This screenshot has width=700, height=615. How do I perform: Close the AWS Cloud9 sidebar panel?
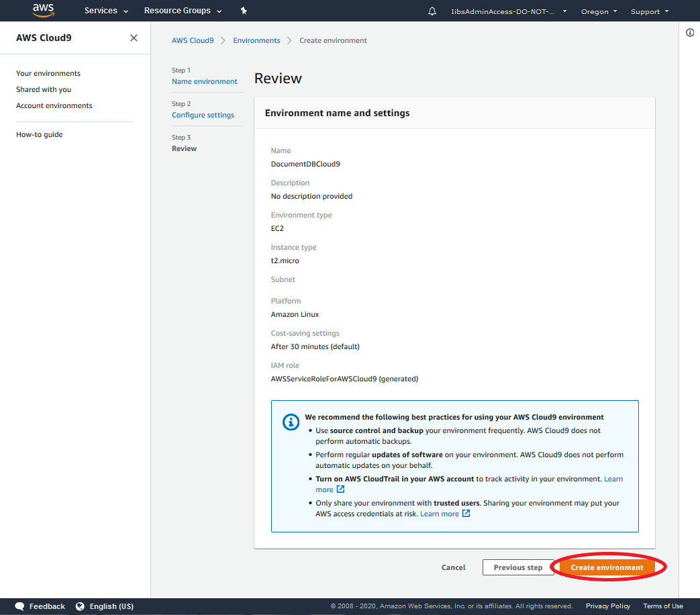coord(133,38)
